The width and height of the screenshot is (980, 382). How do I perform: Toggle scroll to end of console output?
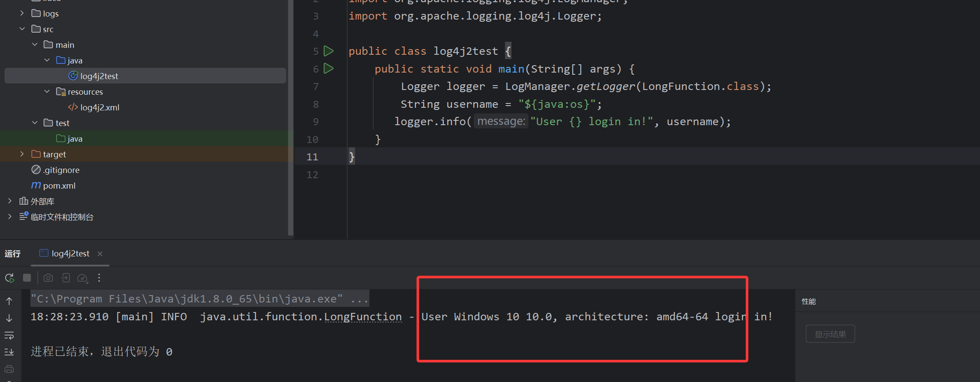point(9,352)
